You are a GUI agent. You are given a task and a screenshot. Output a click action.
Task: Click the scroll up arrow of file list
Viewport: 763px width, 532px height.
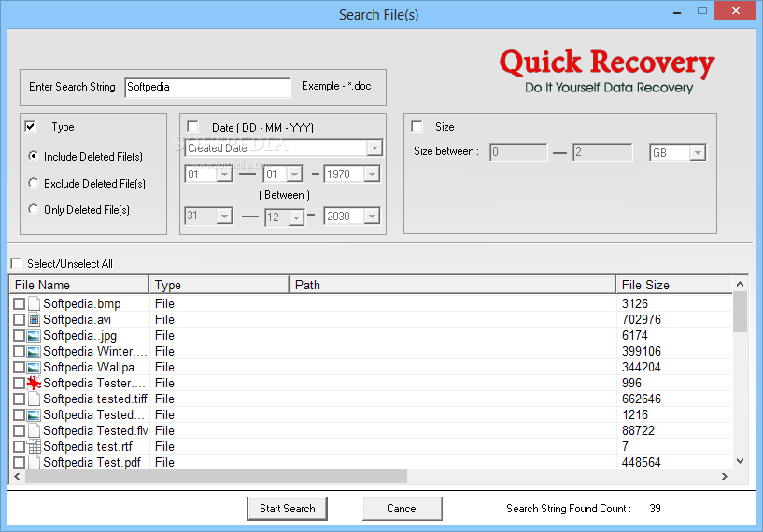click(740, 284)
